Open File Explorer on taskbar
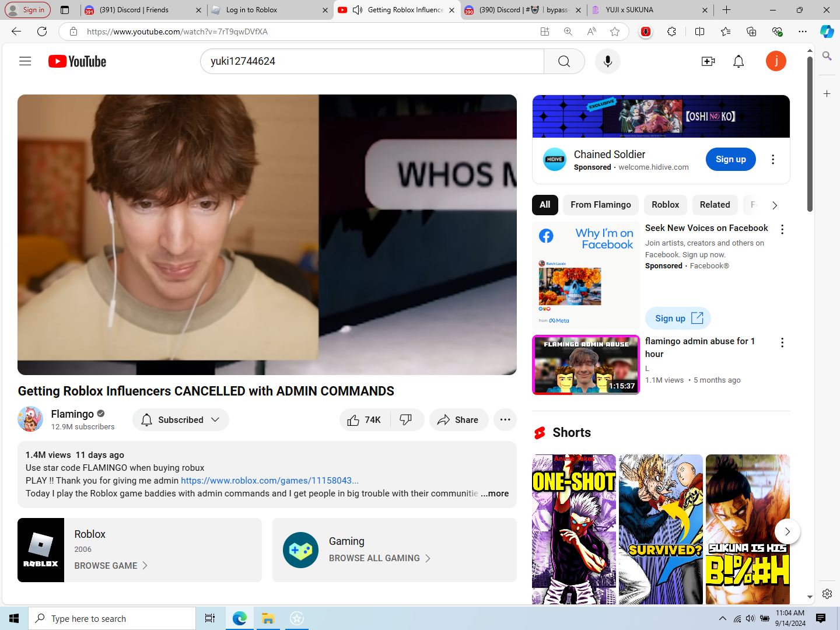Image resolution: width=840 pixels, height=630 pixels. 268,618
